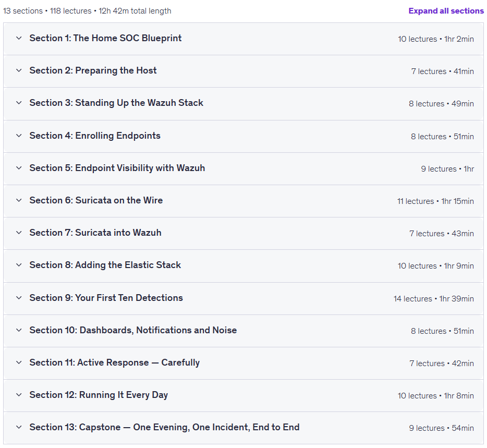Expand chevron for Section 3 Wazuh Stack

coord(19,103)
